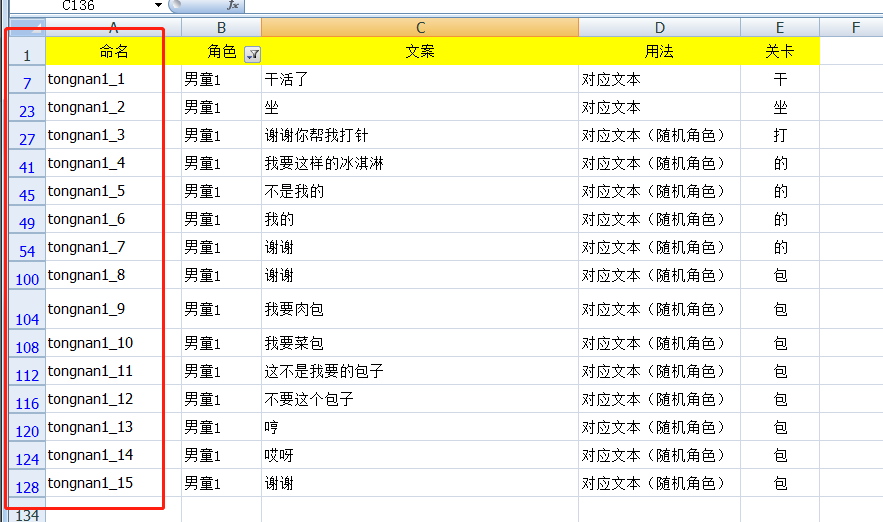Select the cell 不是我的
The image size is (883, 522).
click(420, 191)
